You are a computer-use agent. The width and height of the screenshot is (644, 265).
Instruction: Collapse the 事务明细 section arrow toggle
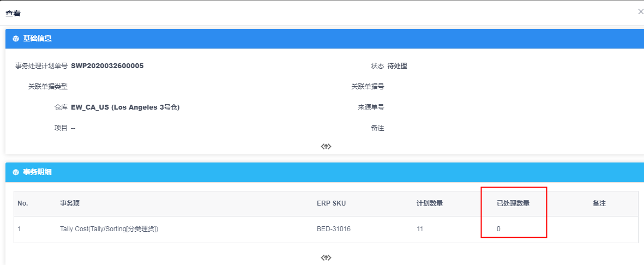[x=326, y=257]
